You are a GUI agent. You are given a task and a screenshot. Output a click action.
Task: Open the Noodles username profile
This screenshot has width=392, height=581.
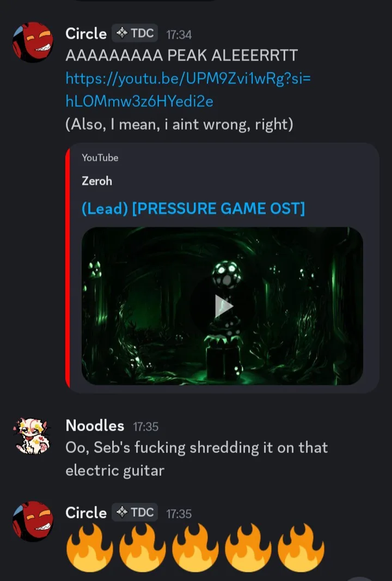point(95,425)
